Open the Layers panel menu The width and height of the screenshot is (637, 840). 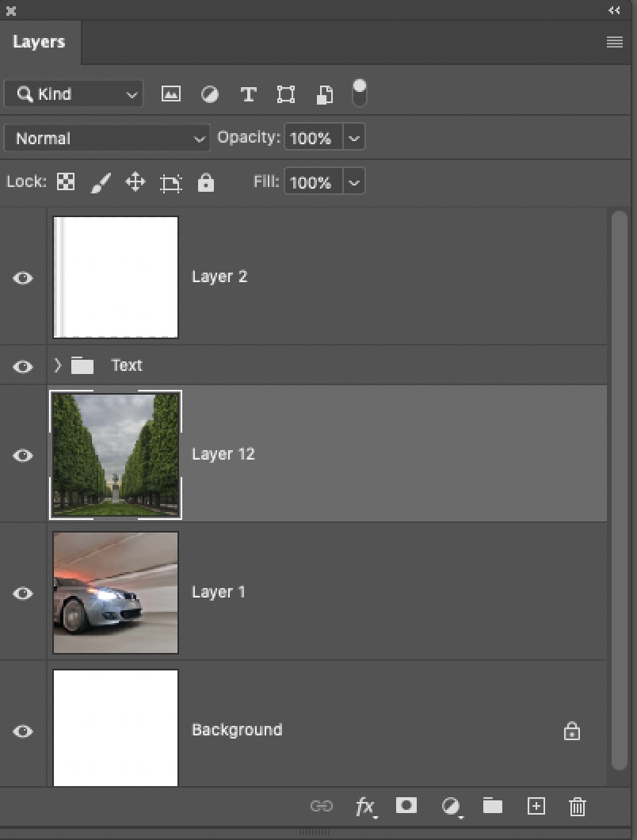pos(614,42)
